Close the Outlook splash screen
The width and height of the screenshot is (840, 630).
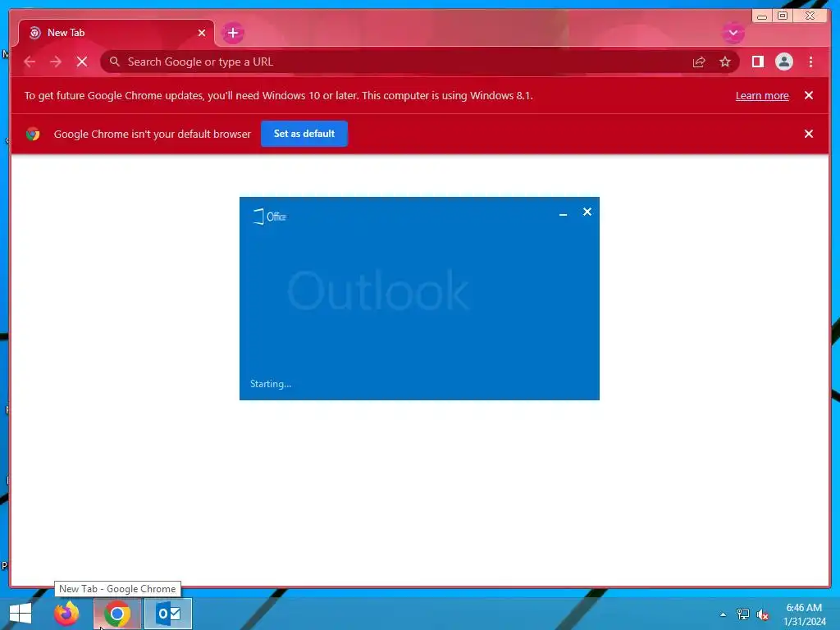[x=587, y=212]
